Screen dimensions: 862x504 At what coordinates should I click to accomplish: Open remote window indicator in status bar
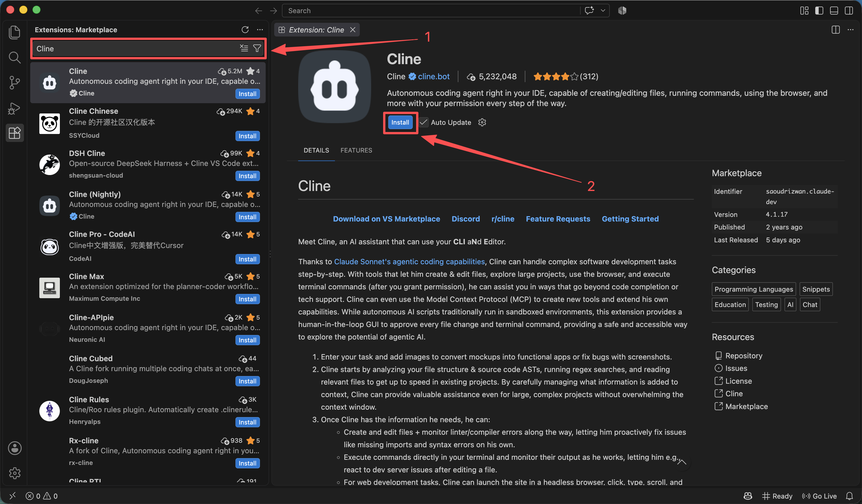click(x=12, y=496)
